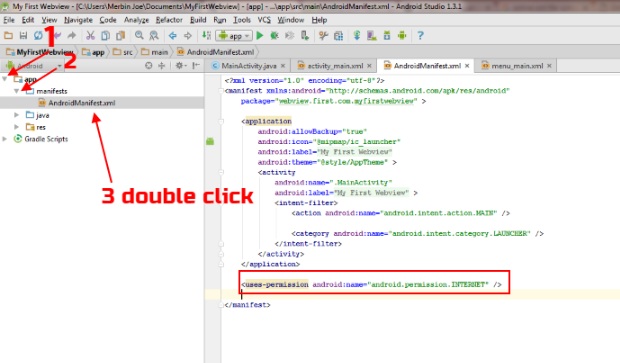
Task: Open the project panel settings gear
Action: pyautogui.click(x=180, y=66)
